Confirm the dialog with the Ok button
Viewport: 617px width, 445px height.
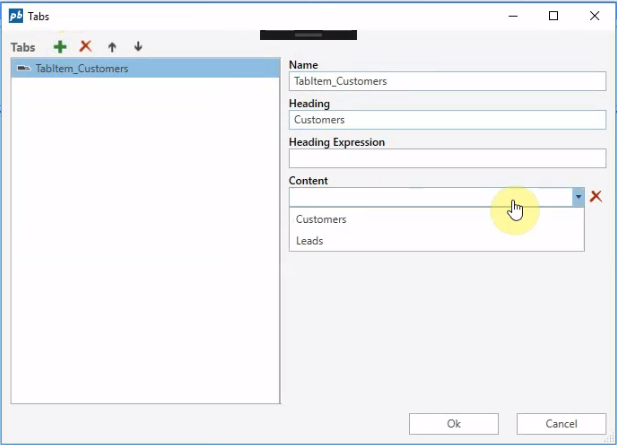coord(454,424)
